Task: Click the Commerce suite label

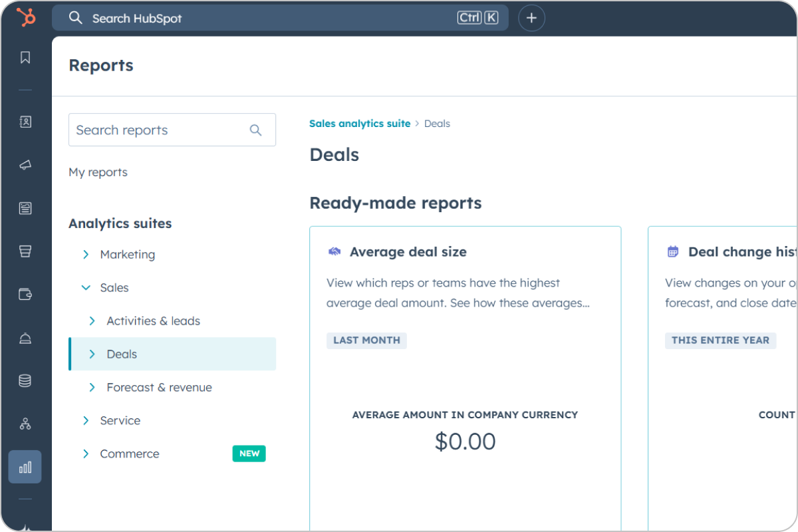Action: (130, 454)
